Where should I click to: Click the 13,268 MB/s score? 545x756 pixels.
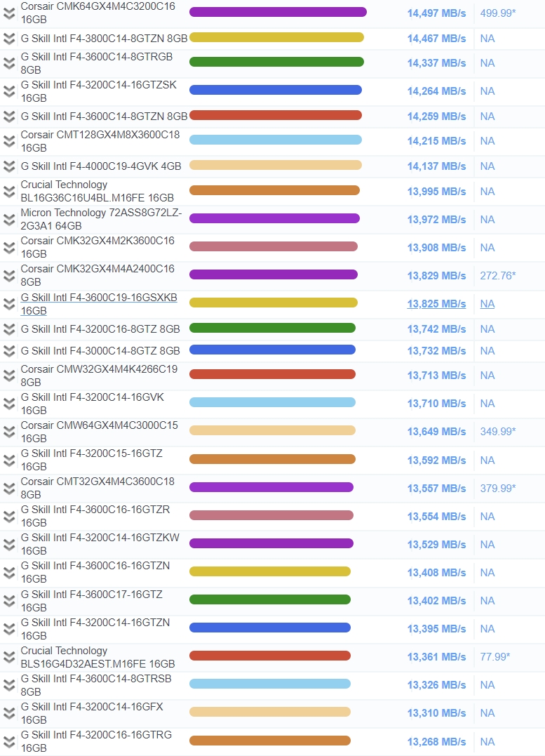click(436, 741)
